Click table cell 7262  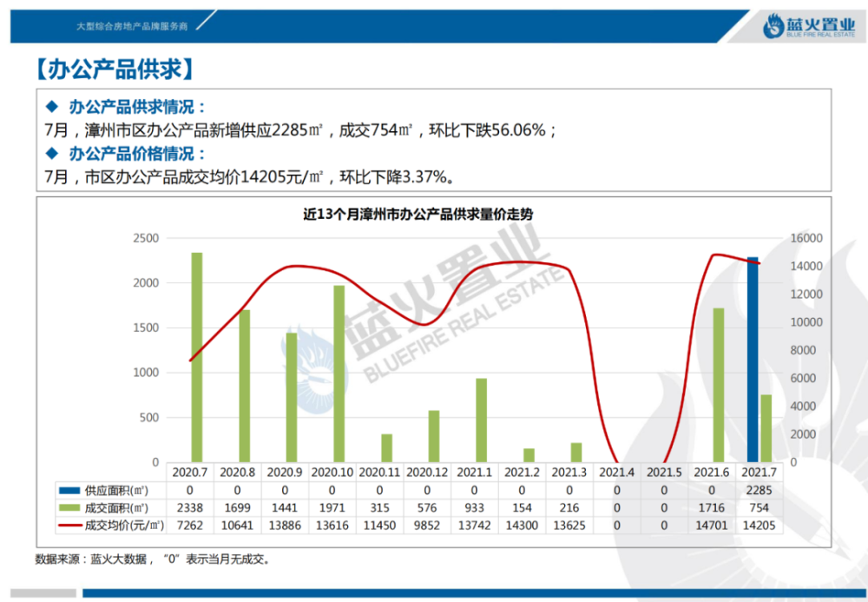(x=190, y=526)
